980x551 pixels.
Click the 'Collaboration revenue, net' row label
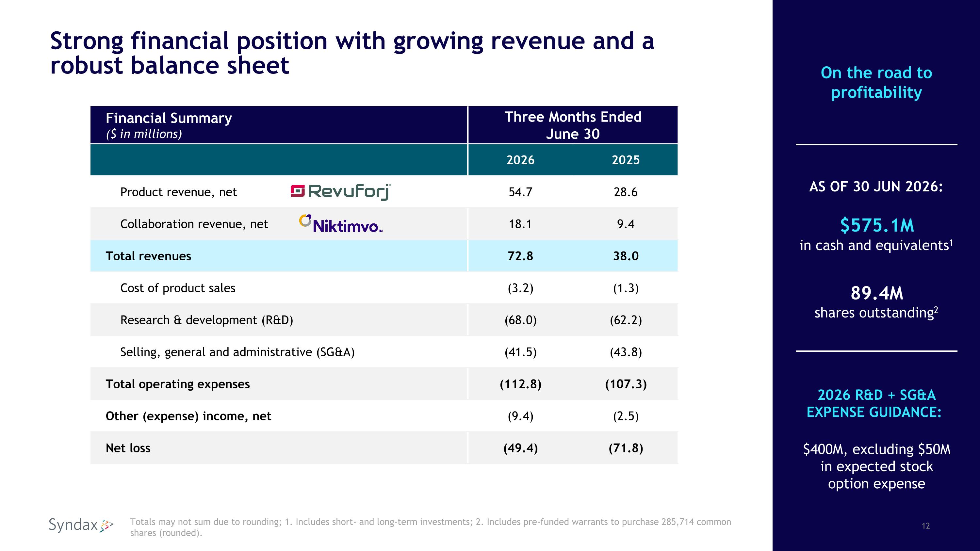coord(194,224)
